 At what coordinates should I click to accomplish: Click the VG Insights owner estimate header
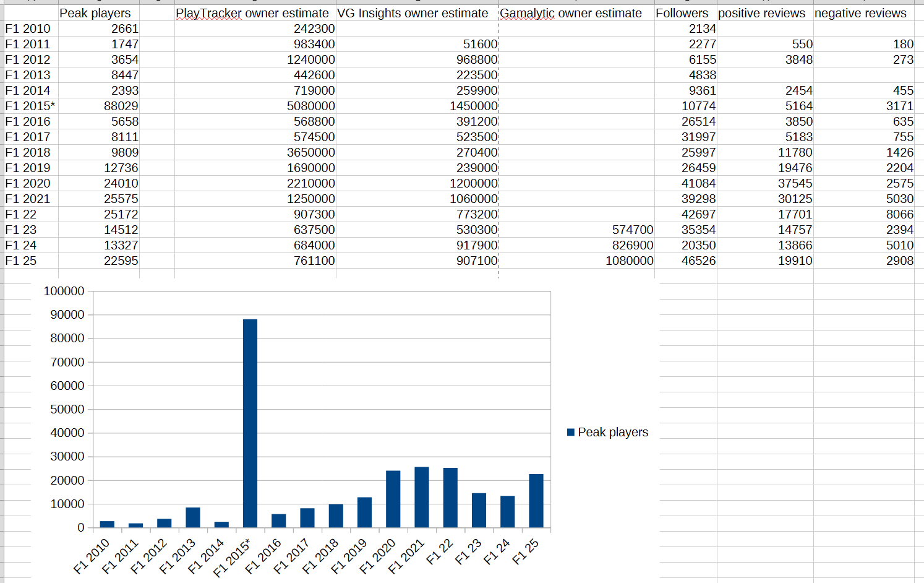pos(417,13)
